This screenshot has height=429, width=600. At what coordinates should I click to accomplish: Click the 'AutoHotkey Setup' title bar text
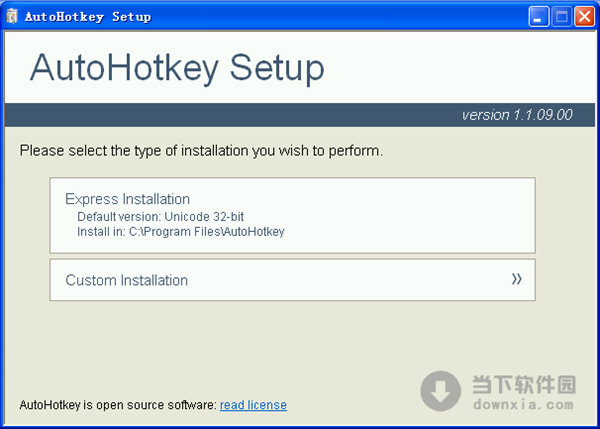click(x=88, y=17)
